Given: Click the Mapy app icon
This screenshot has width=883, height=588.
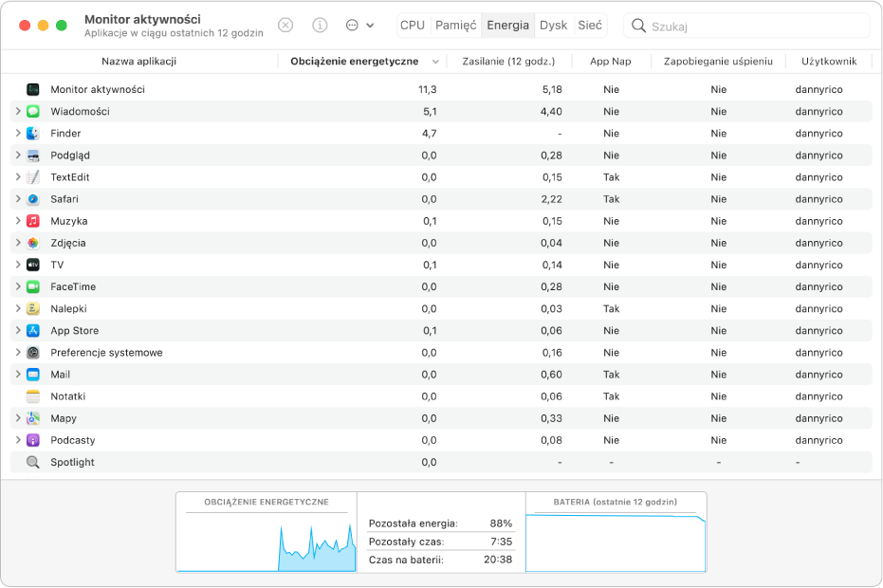Looking at the screenshot, I should [x=33, y=418].
